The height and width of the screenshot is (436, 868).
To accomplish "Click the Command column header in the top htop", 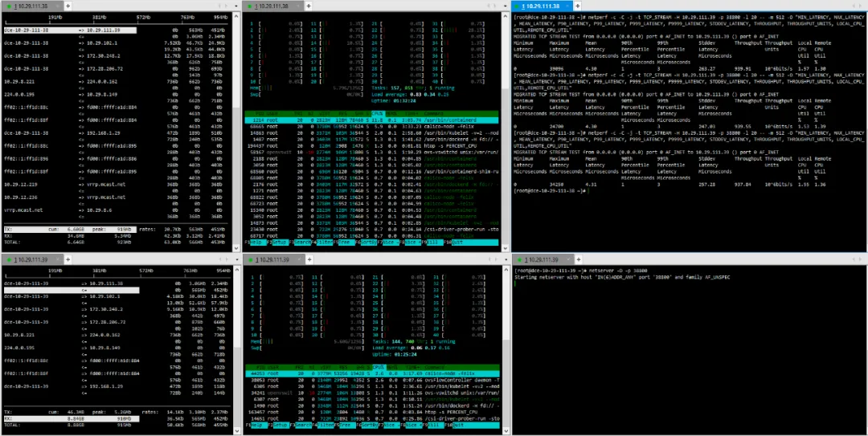I will point(435,113).
